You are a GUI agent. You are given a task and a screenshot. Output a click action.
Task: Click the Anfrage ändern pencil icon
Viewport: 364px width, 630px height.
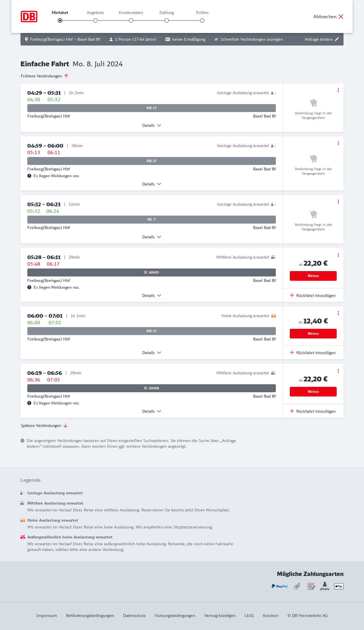tap(337, 39)
